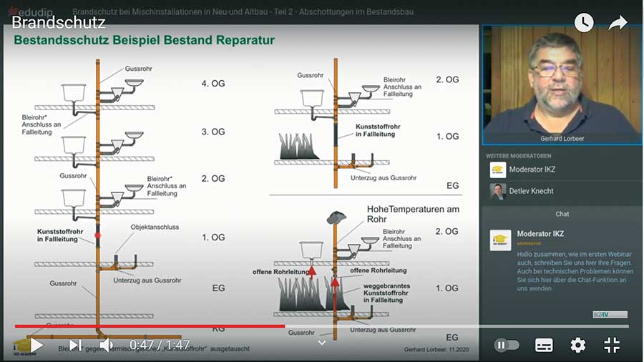Play the video
This screenshot has width=644, height=362.
36,345
